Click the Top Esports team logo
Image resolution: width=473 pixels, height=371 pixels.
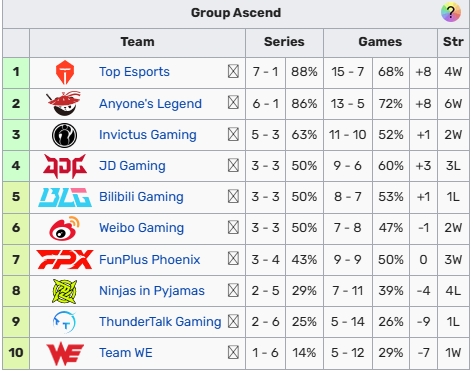tap(65, 72)
